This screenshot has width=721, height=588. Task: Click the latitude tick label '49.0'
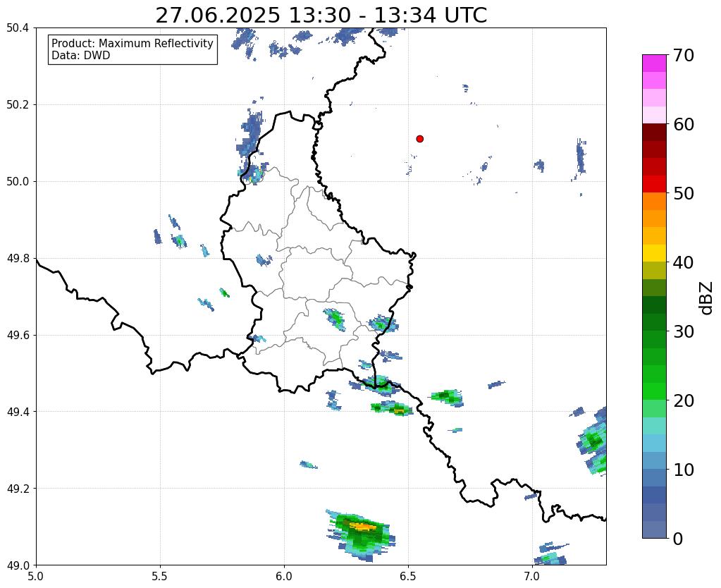click(x=18, y=565)
